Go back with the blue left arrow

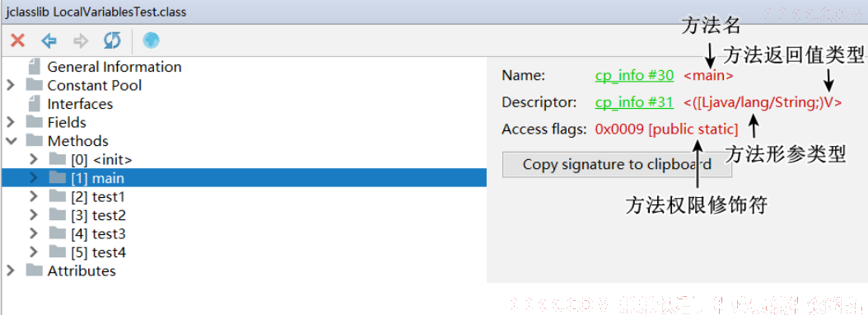tap(49, 40)
